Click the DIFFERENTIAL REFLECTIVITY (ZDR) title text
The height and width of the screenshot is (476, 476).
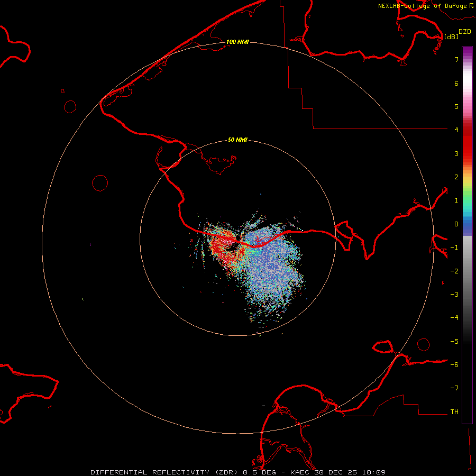click(165, 472)
